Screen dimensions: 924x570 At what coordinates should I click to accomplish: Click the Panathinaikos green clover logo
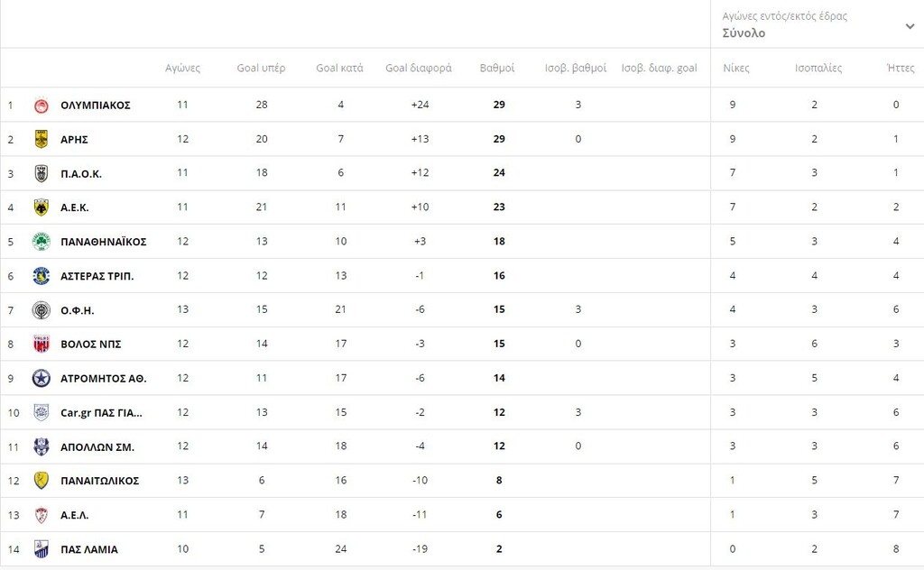(41, 242)
